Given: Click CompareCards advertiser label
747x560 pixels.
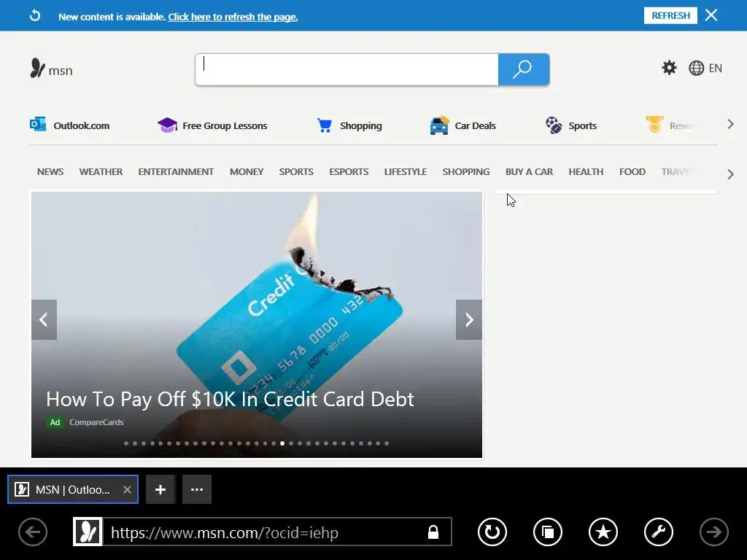Looking at the screenshot, I should (x=96, y=422).
